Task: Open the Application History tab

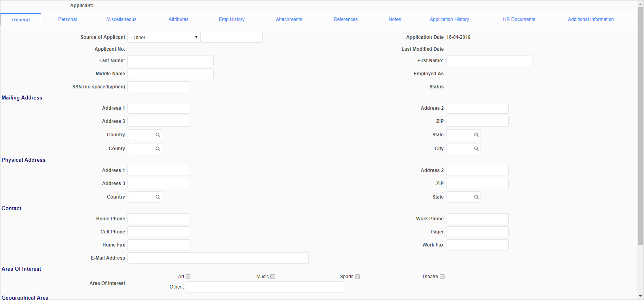Action: [x=449, y=19]
